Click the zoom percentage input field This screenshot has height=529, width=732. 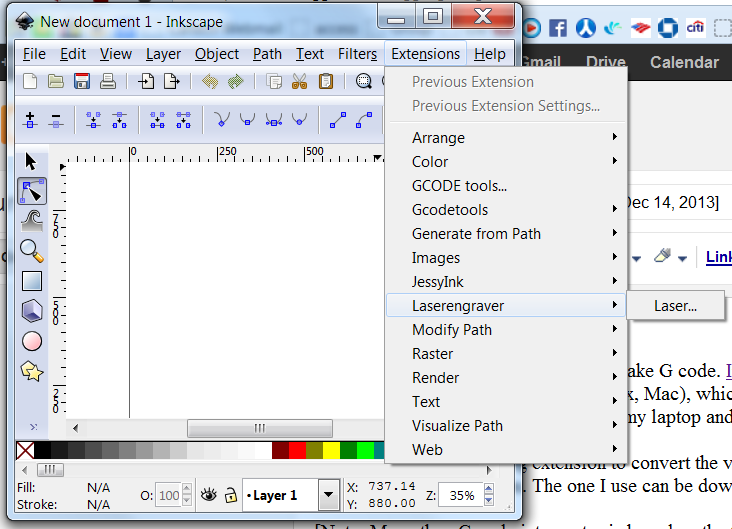click(x=460, y=494)
